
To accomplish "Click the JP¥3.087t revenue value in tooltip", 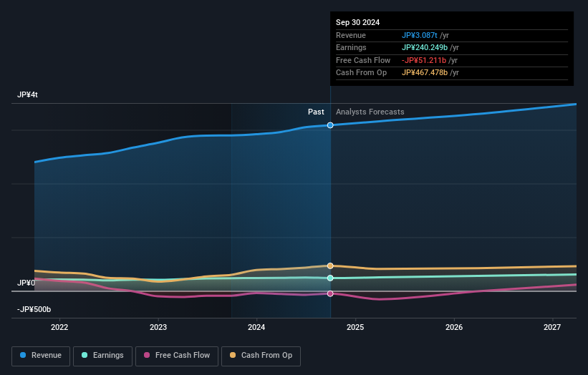I will tap(419, 35).
